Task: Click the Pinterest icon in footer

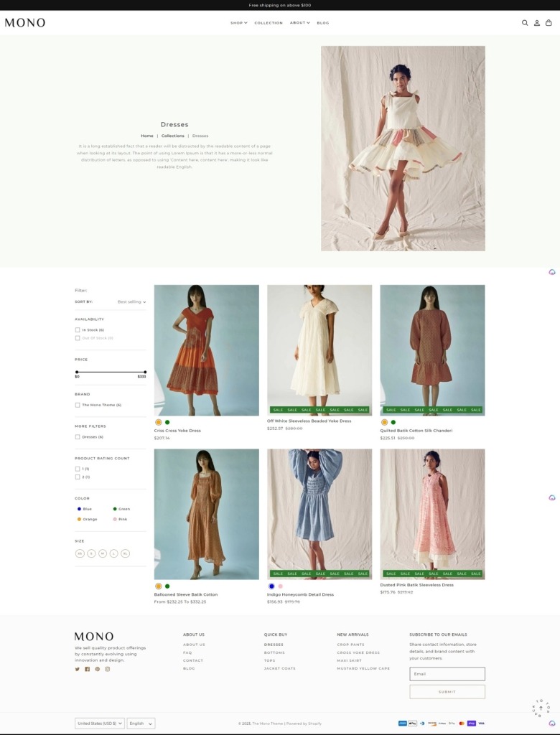Action: [x=98, y=669]
